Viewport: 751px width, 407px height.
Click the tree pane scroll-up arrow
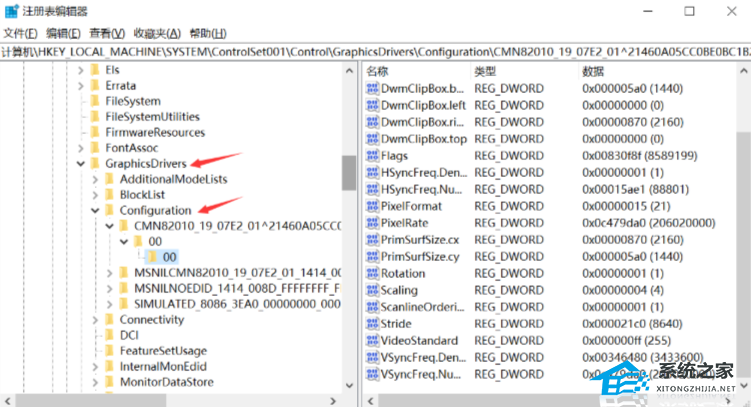pyautogui.click(x=349, y=71)
